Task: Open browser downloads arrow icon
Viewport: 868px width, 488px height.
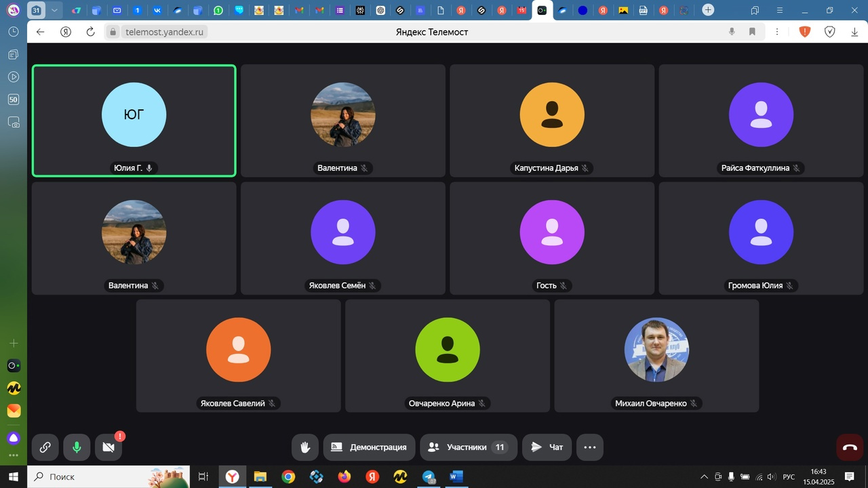Action: pyautogui.click(x=854, y=32)
